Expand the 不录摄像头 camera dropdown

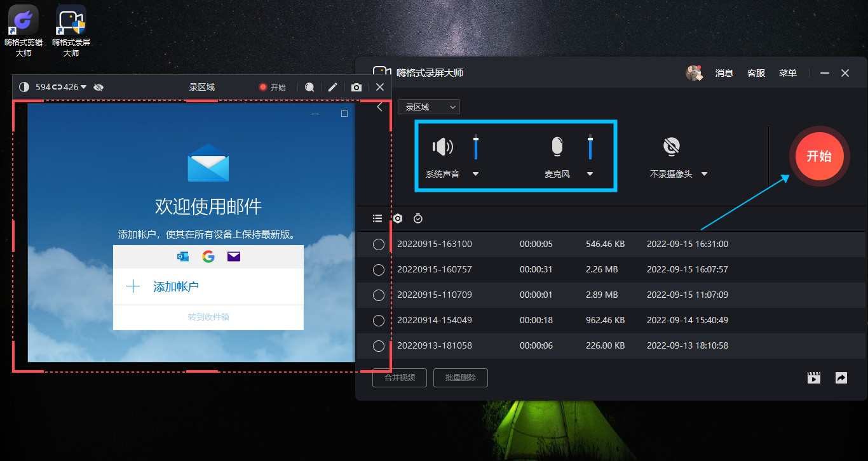[703, 174]
